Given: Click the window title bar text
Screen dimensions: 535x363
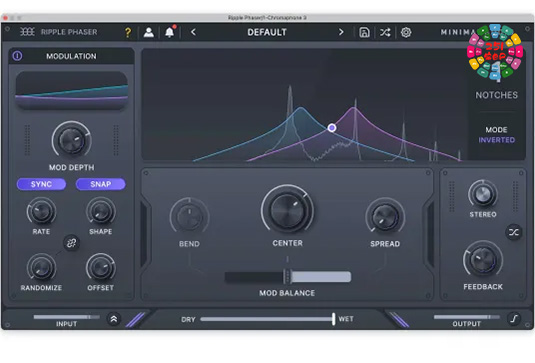Looking at the screenshot, I should point(267,17).
